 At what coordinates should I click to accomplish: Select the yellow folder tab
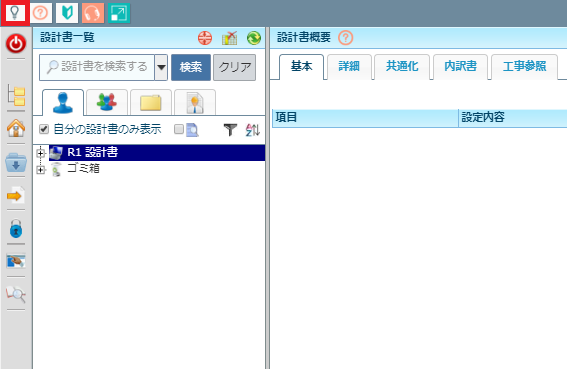[x=151, y=102]
